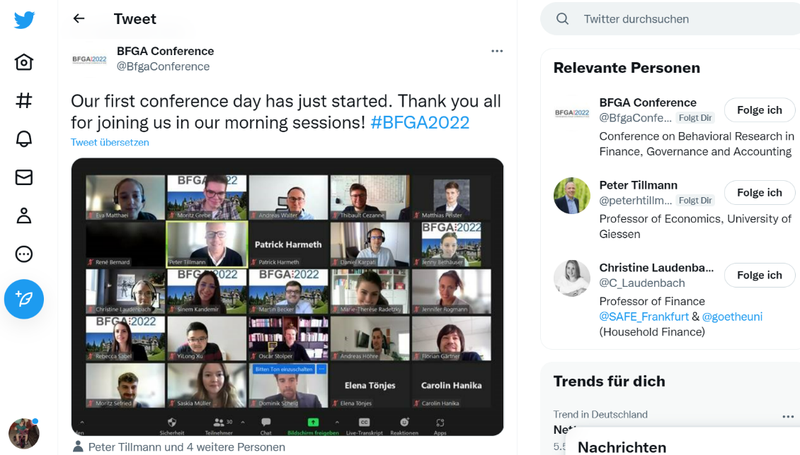
Task: Open BFGA Conference author name in tweet
Action: (165, 51)
